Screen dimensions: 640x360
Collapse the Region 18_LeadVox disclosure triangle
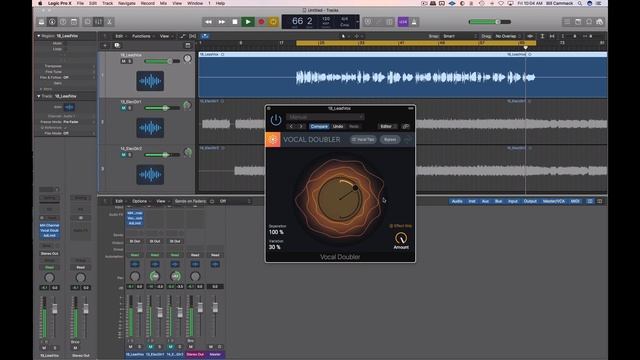click(39, 36)
